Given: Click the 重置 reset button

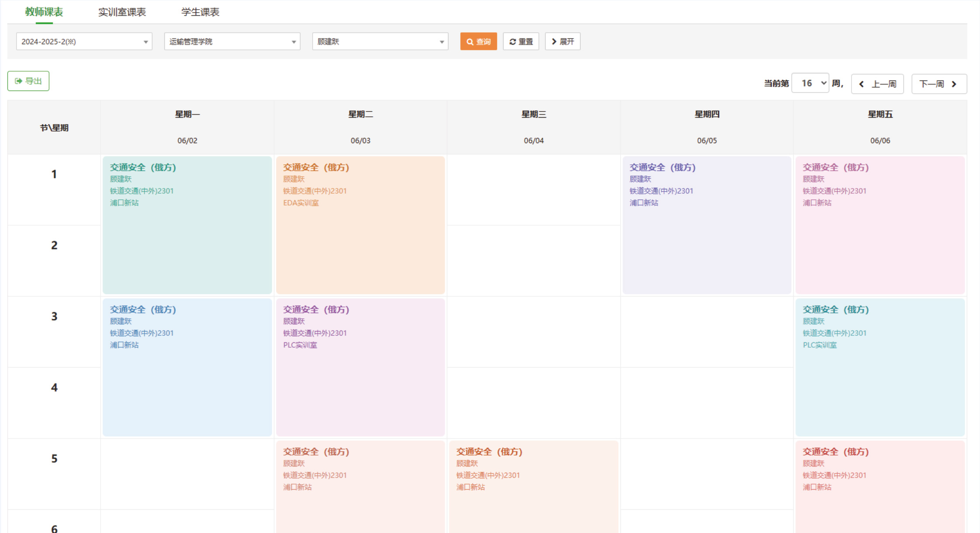Looking at the screenshot, I should (521, 42).
